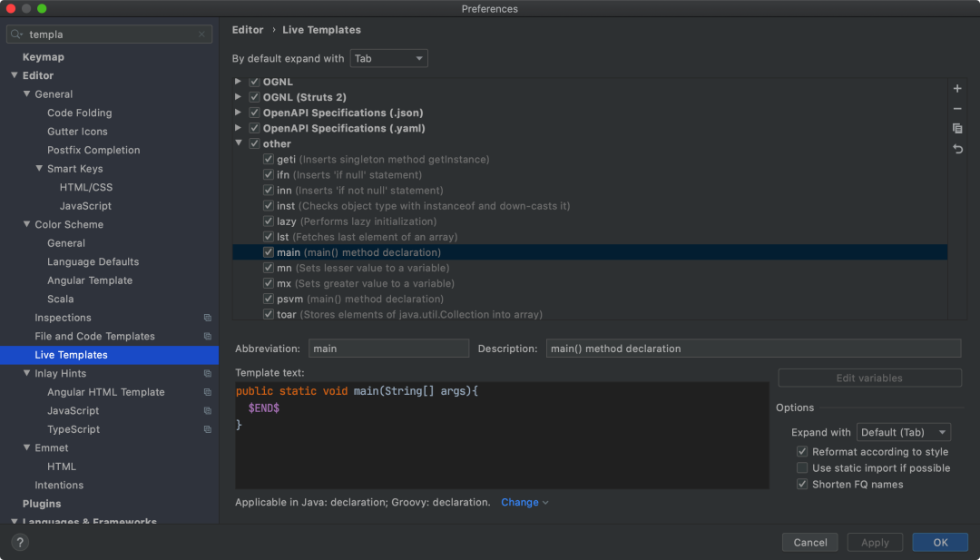Collapse the other template group

[239, 143]
